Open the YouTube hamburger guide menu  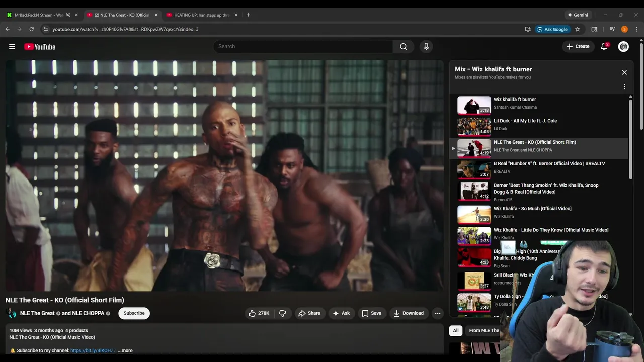[x=12, y=47]
